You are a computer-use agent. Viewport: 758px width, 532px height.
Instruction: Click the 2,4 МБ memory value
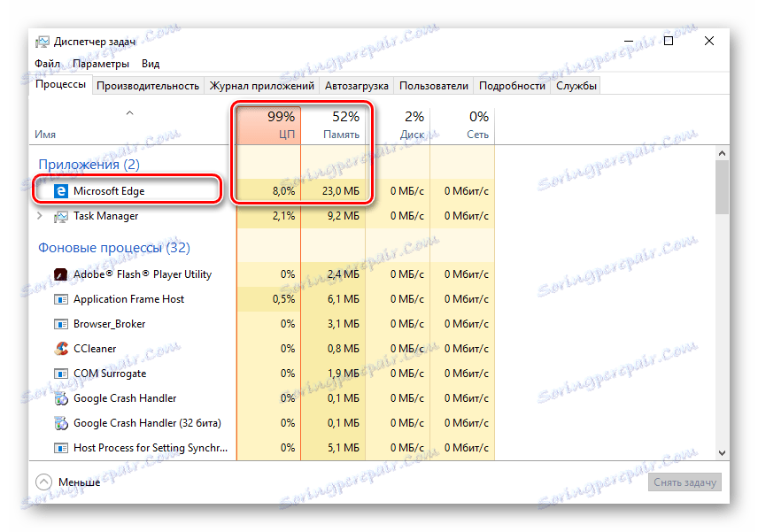(x=344, y=274)
